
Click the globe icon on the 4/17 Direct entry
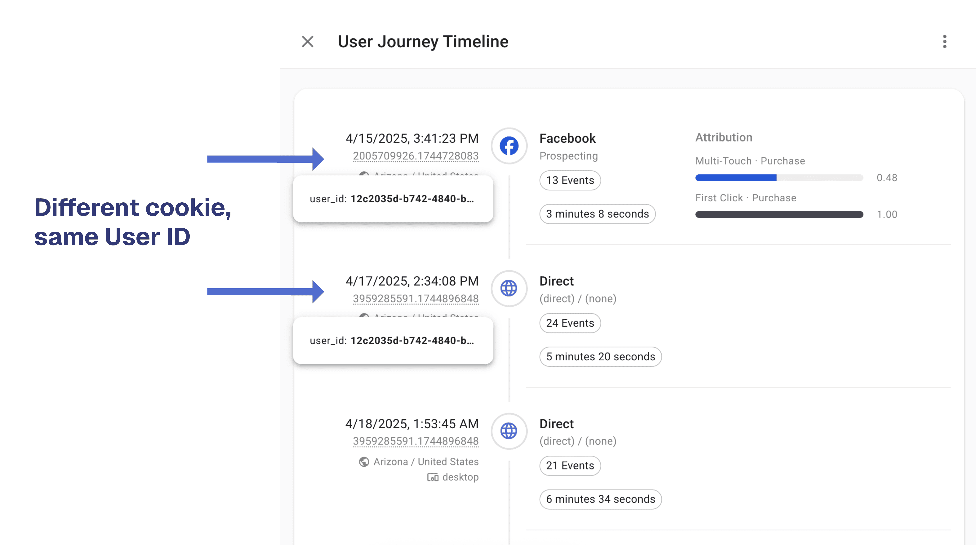click(509, 289)
